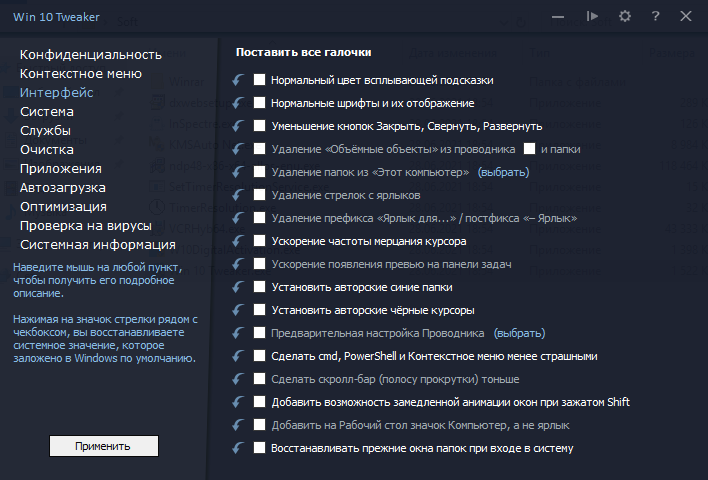Reset arrow for slow animation with Shift
This screenshot has height=480, width=708.
pos(238,402)
